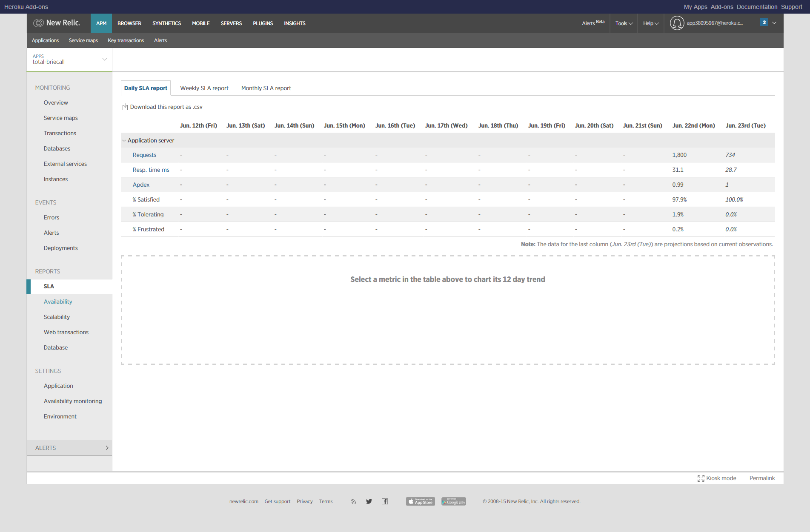810x532 pixels.
Task: Expand the ALERTS sidebar section
Action: click(x=69, y=448)
